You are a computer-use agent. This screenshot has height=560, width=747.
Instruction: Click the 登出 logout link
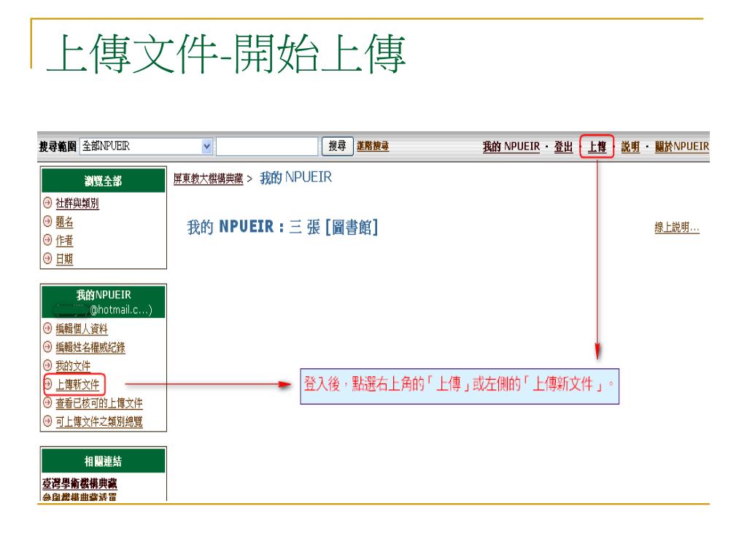pyautogui.click(x=563, y=147)
